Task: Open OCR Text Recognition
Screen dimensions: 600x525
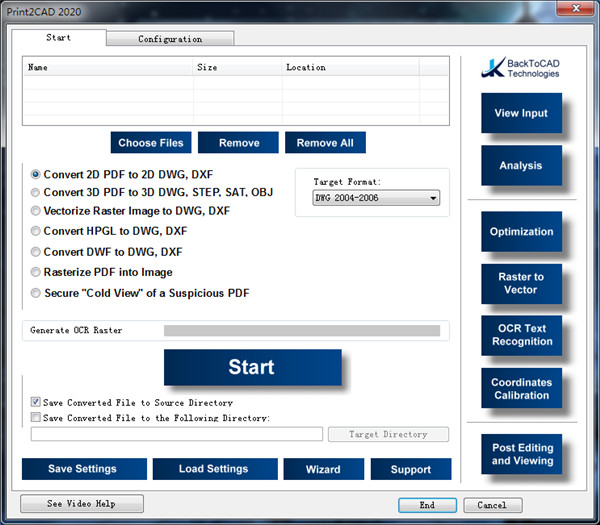Action: (x=521, y=335)
